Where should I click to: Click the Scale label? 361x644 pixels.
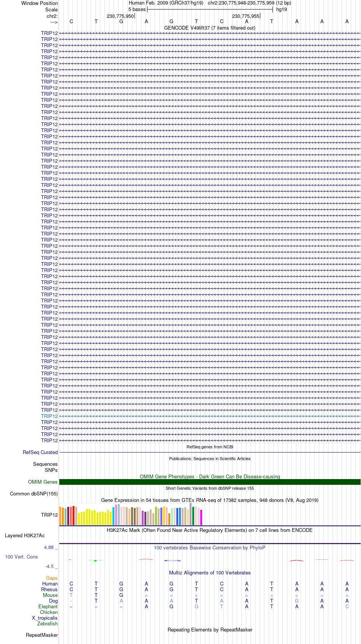[x=52, y=9]
